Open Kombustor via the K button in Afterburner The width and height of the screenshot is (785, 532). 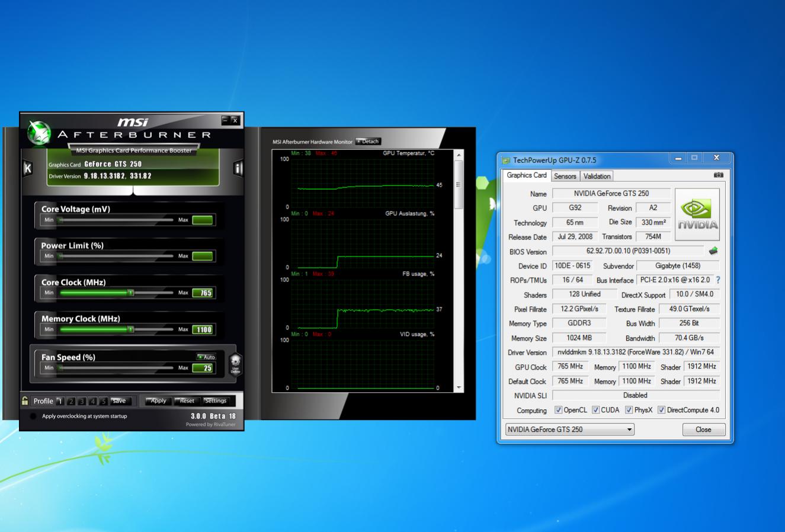pos(27,168)
